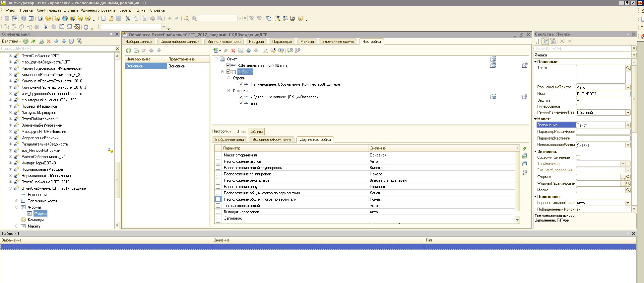The width and height of the screenshot is (644, 283).
Task: Delete the selected structure element with red X
Action: point(233,50)
